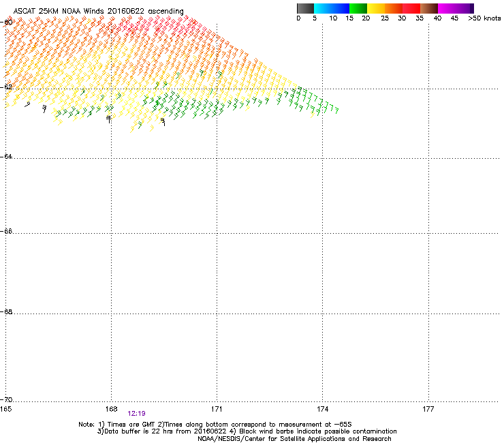Click the NOAA/NESDIS credit line
The width and height of the screenshot is (504, 443).
click(x=294, y=439)
